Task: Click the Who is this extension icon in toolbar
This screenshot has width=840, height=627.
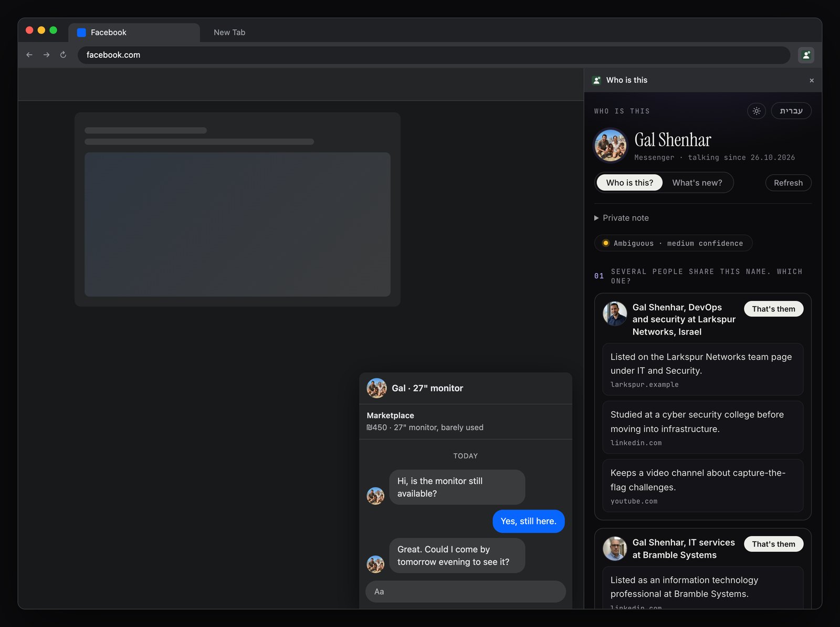Action: (x=806, y=55)
